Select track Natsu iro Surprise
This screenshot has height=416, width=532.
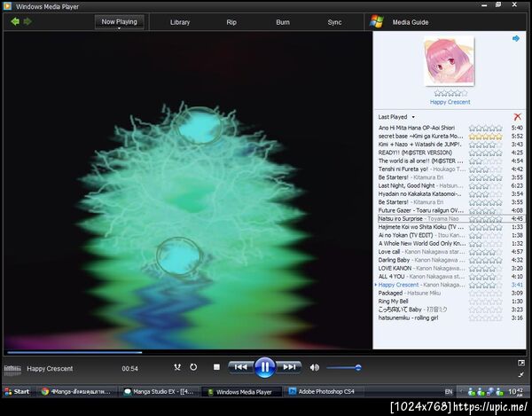(451, 219)
